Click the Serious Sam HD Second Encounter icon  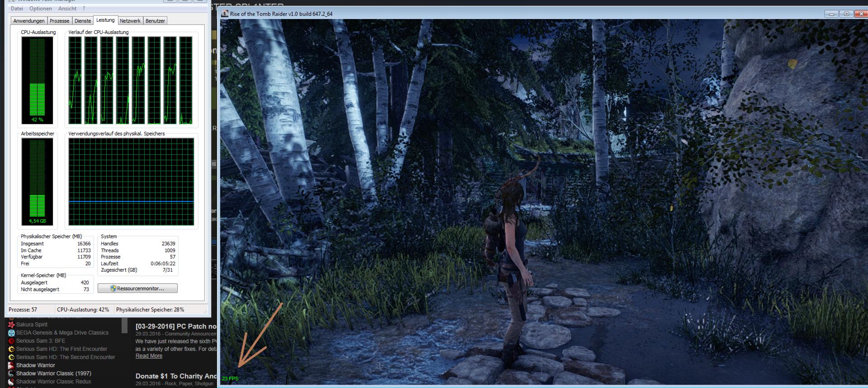point(11,357)
